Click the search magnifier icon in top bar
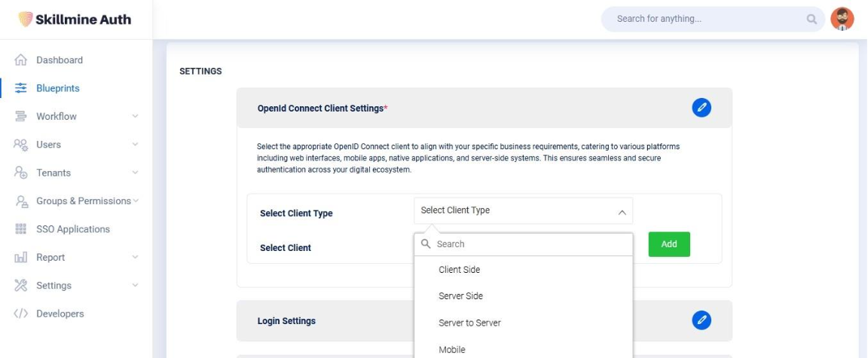The height and width of the screenshot is (358, 868). coord(811,20)
